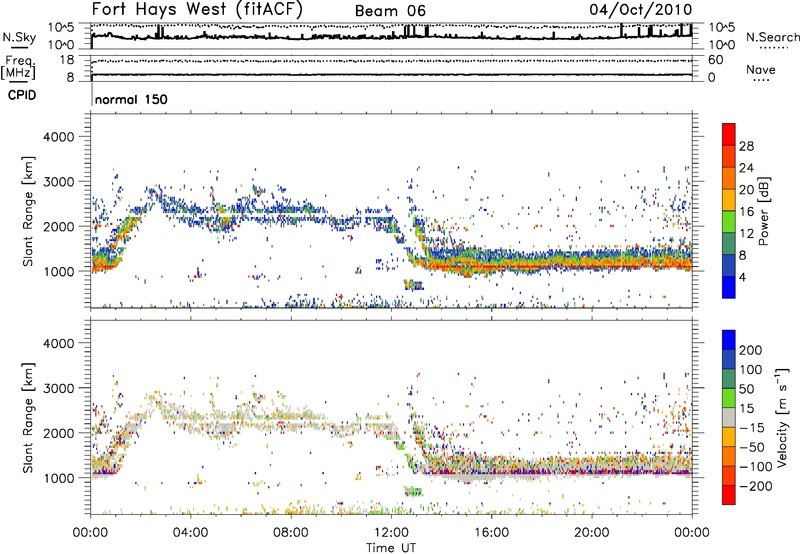Click the 'Time UT' axis label
The height and width of the screenshot is (554, 800).
(391, 548)
